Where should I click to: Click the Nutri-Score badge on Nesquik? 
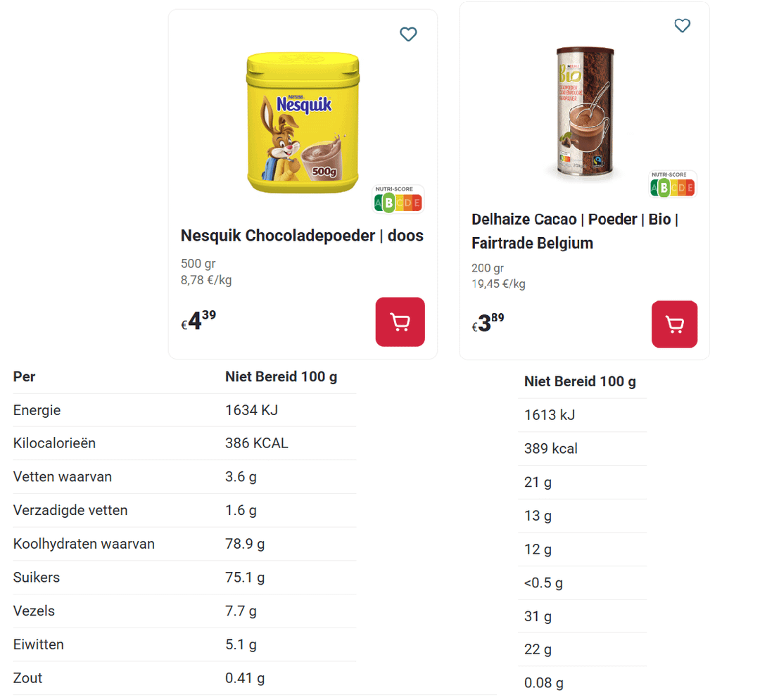398,200
